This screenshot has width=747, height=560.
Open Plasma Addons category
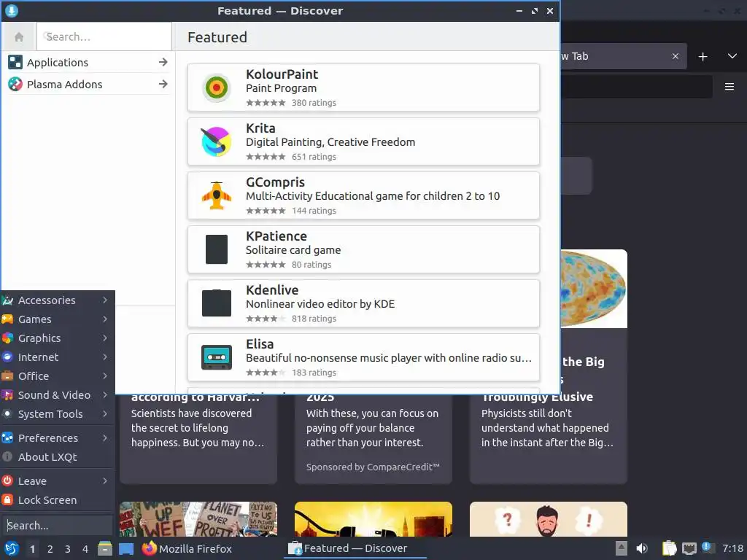[88, 85]
